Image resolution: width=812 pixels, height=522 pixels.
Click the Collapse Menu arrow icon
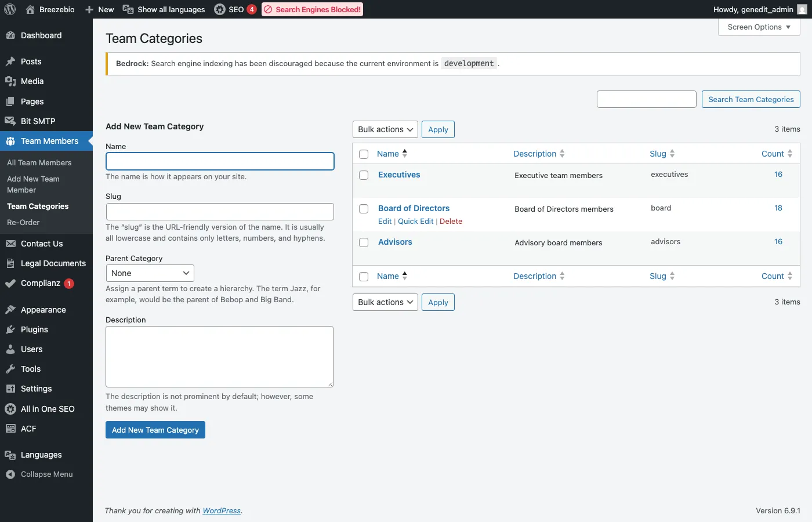10,474
